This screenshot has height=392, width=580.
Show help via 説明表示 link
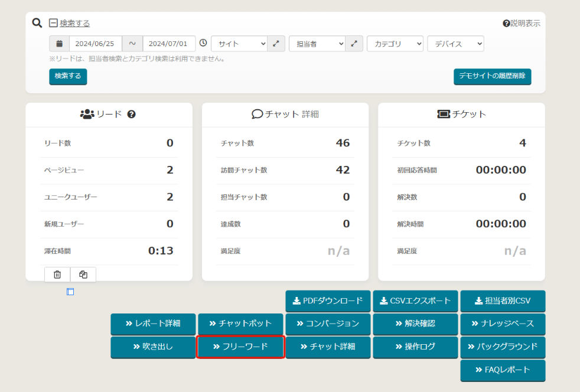click(x=522, y=24)
